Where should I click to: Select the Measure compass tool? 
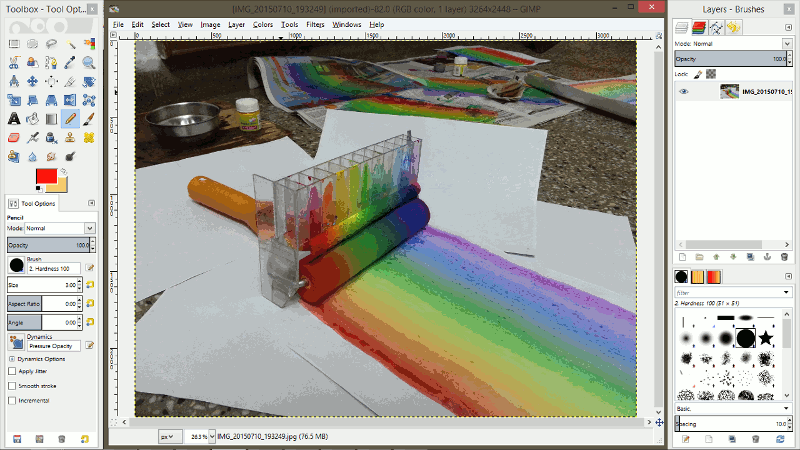pyautogui.click(x=14, y=82)
